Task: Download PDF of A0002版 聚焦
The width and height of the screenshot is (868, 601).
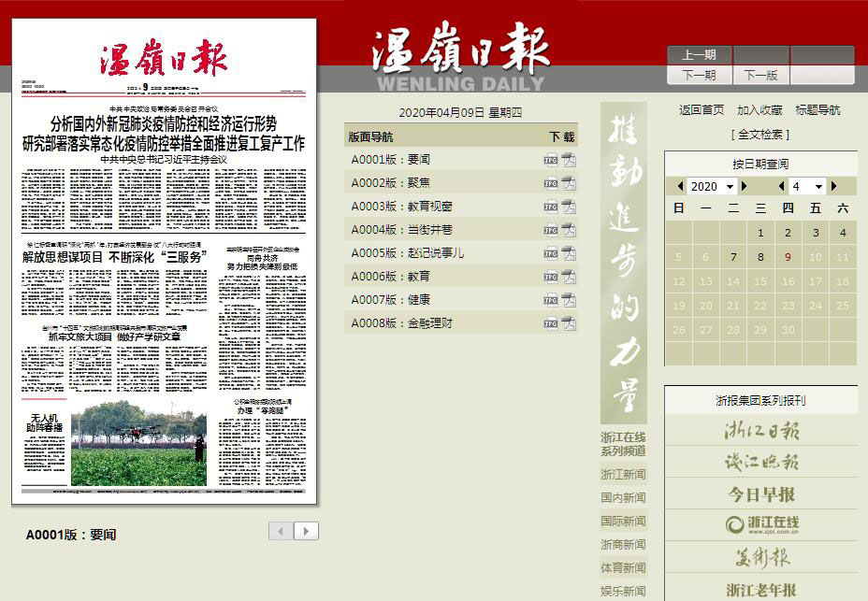Action: (569, 183)
